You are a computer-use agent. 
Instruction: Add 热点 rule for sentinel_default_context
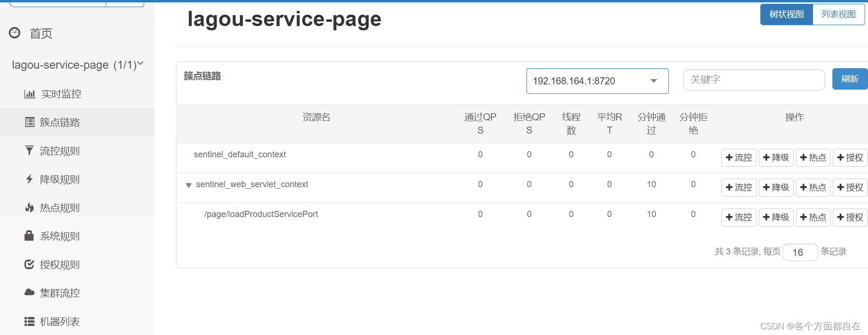tap(813, 157)
